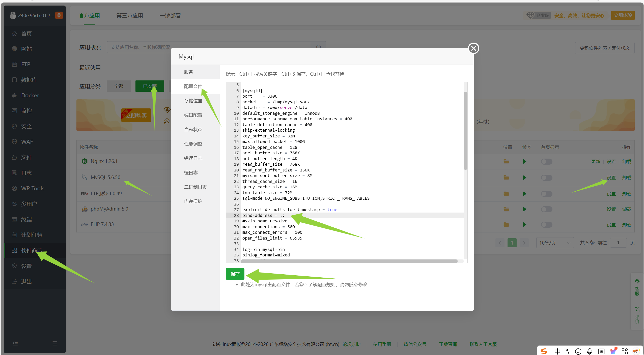Collapse the sidebar using the bottom-left icon

click(x=15, y=343)
